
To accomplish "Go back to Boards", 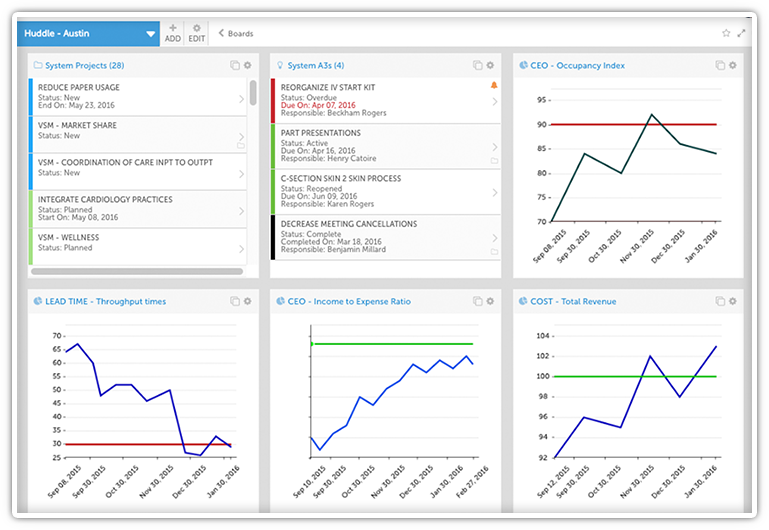I will coord(236,33).
